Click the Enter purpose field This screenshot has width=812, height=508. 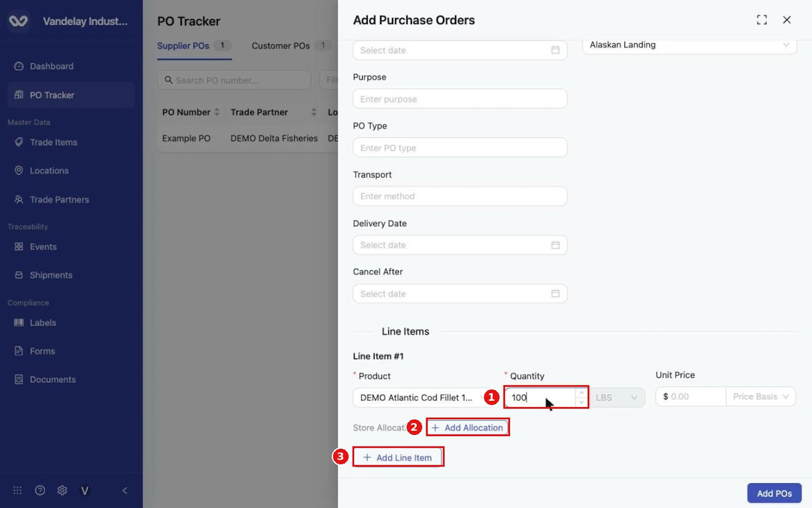[x=460, y=99]
